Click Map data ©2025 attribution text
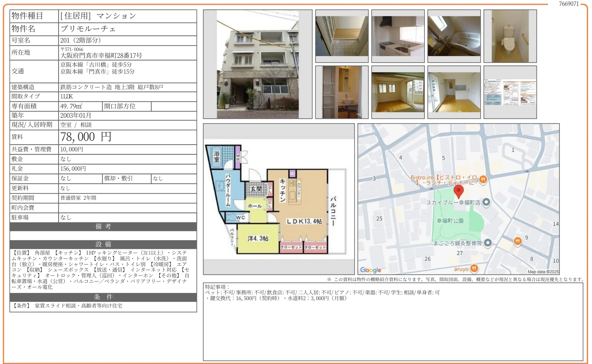 (543, 272)
